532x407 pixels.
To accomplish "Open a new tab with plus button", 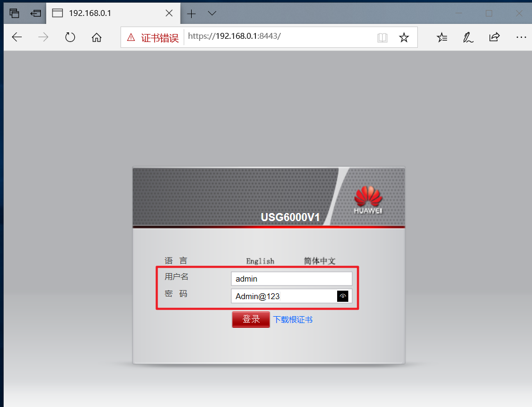I will 191,14.
